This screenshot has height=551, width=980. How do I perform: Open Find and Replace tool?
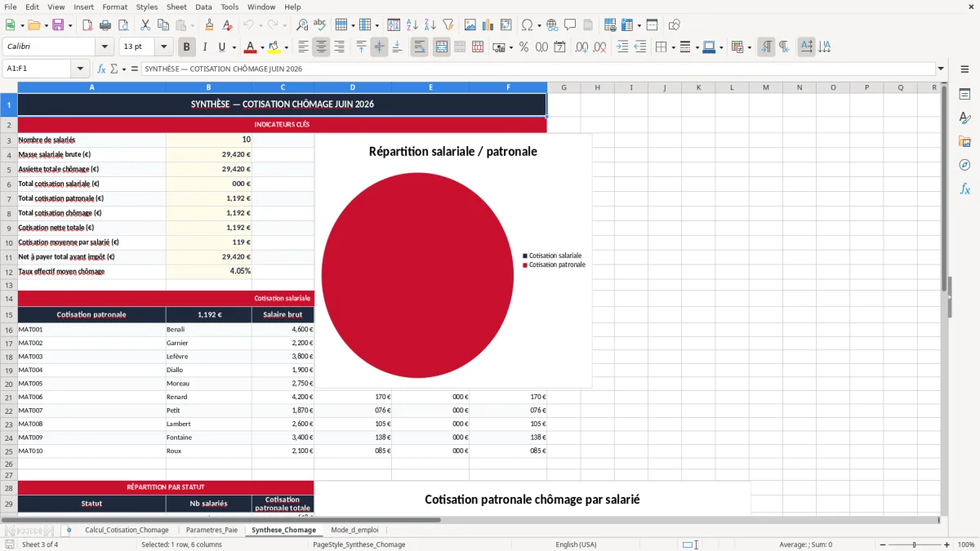tap(302, 25)
